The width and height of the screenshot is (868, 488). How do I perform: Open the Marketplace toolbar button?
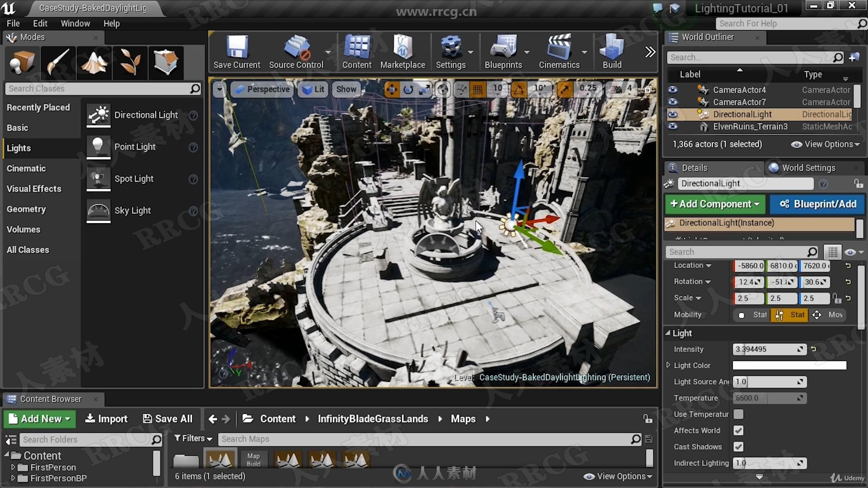pyautogui.click(x=402, y=52)
